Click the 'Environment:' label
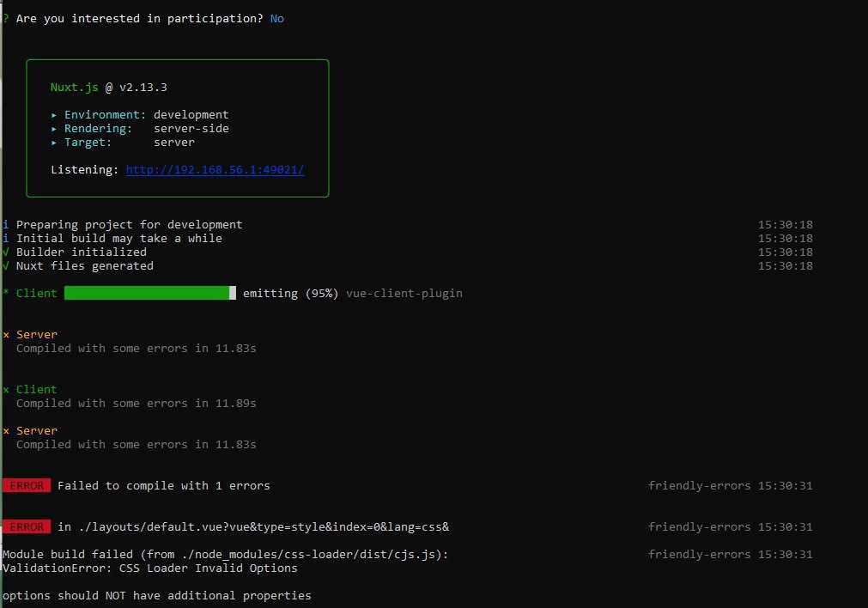 106,114
